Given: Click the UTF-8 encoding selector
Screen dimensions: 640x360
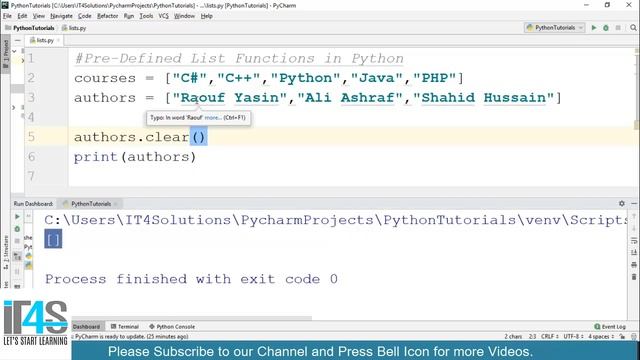Looking at the screenshot, I should [573, 337].
